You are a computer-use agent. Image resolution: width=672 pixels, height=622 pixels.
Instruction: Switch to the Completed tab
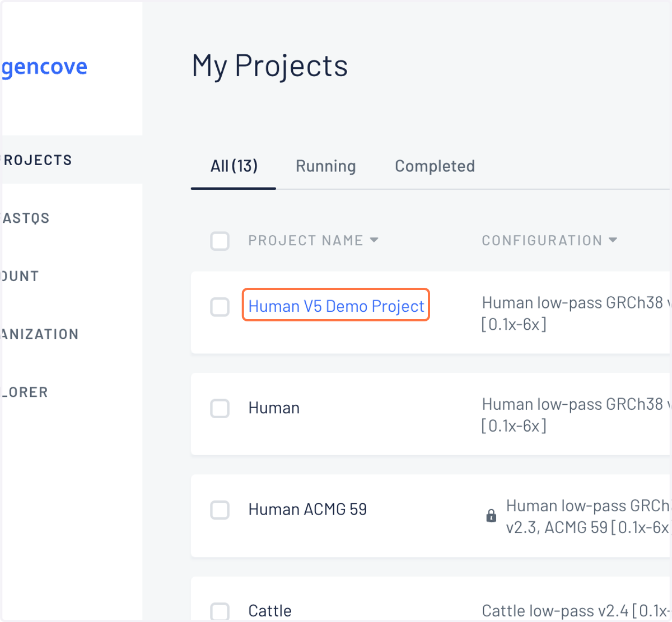pyautogui.click(x=435, y=166)
